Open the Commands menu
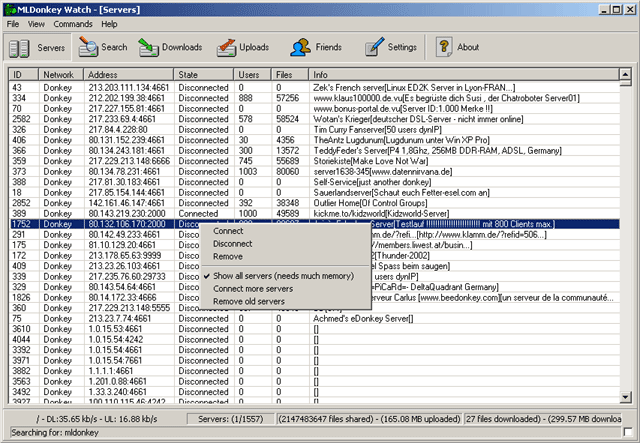The image size is (640, 443). click(73, 23)
